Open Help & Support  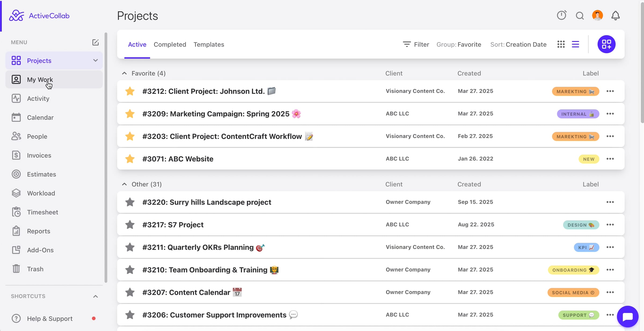pyautogui.click(x=54, y=319)
